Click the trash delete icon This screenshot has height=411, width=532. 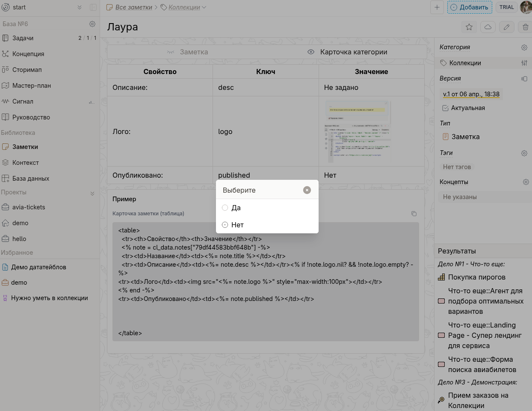point(526,27)
